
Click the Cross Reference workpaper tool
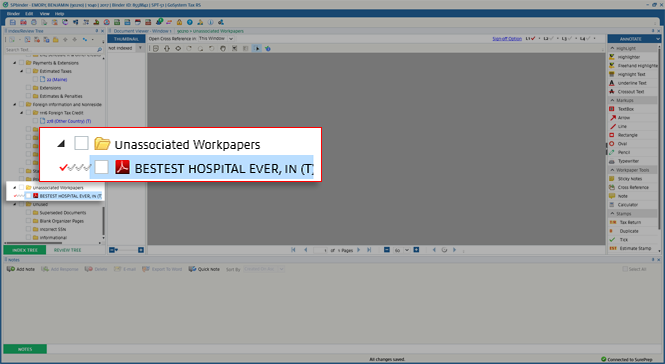633,188
